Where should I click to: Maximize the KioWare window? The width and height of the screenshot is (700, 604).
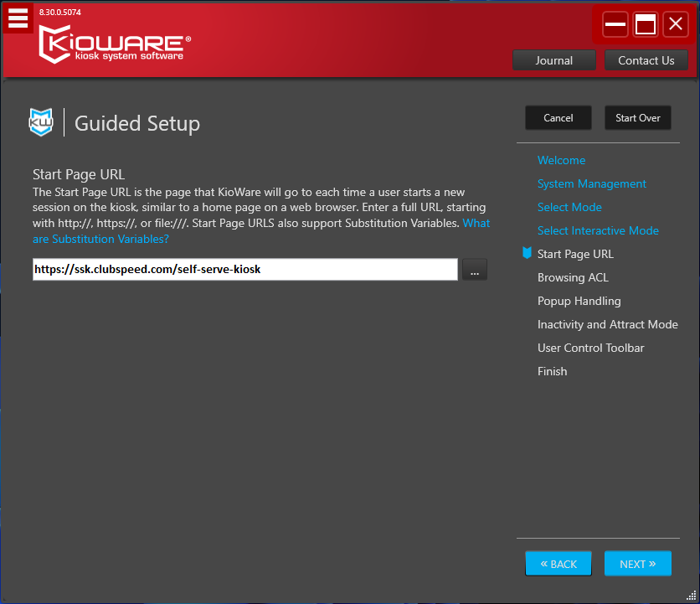646,24
